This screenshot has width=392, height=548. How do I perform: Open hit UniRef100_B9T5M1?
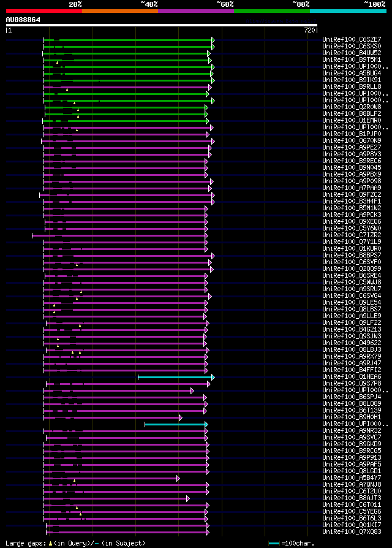352,59
